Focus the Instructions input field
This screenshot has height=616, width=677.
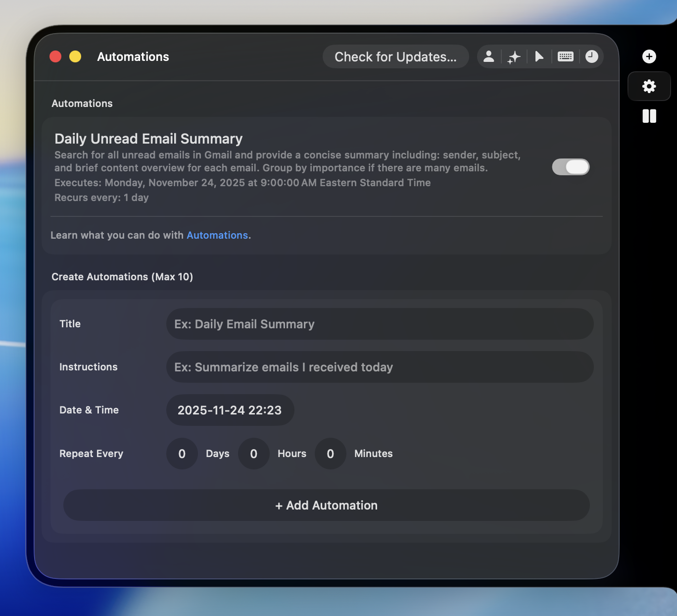click(x=380, y=367)
